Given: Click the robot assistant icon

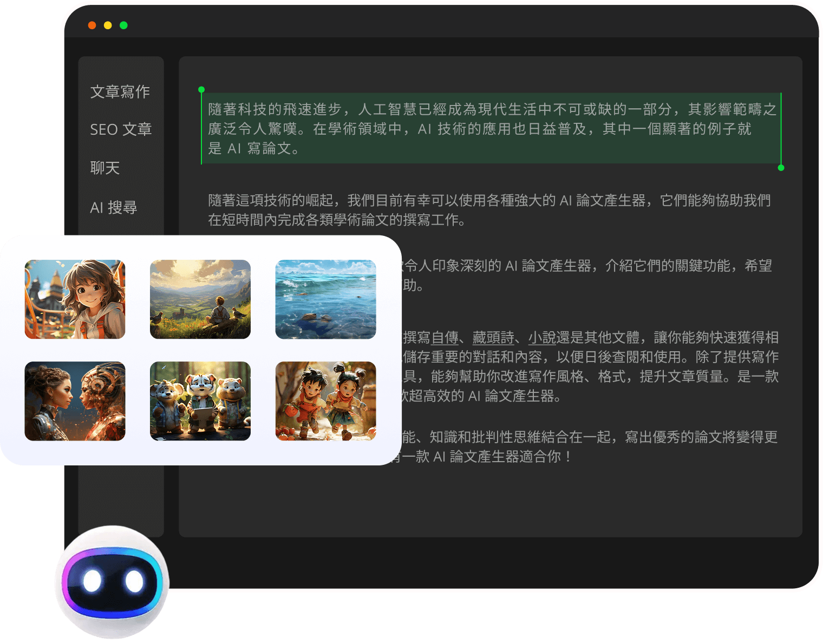Looking at the screenshot, I should (x=112, y=582).
